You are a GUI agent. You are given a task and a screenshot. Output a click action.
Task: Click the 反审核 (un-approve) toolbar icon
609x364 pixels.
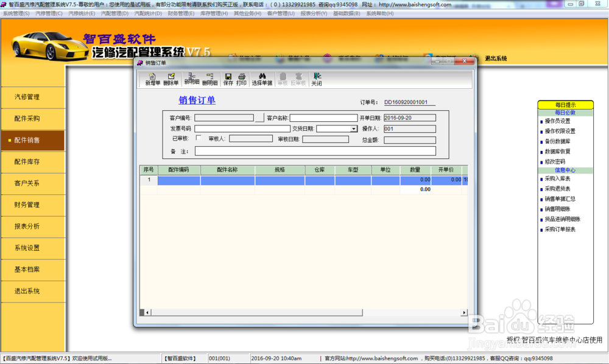[298, 79]
